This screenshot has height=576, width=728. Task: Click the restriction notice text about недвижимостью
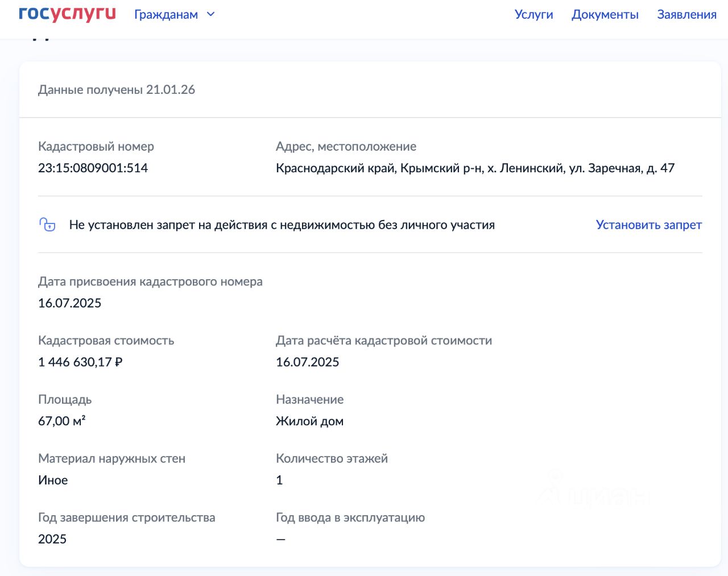[x=282, y=225]
